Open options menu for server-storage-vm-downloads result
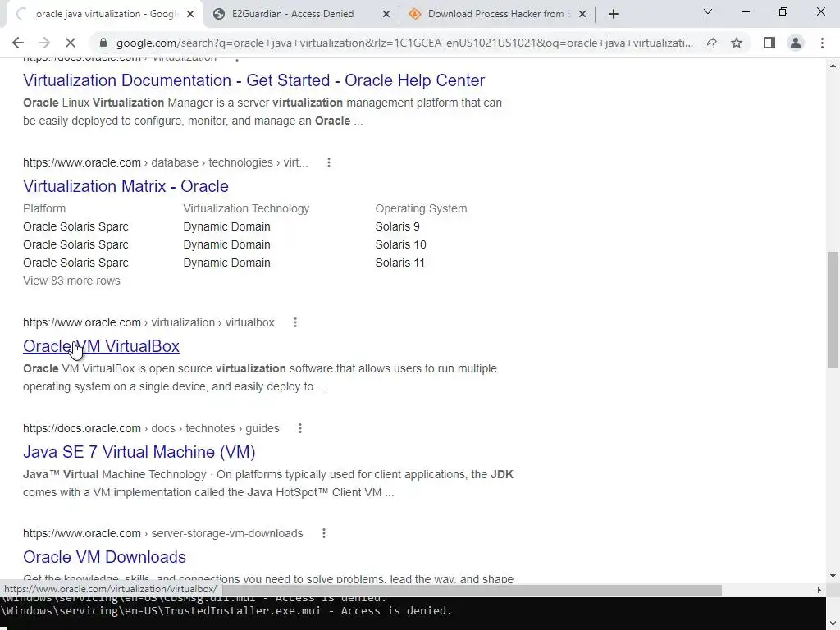 tap(323, 533)
